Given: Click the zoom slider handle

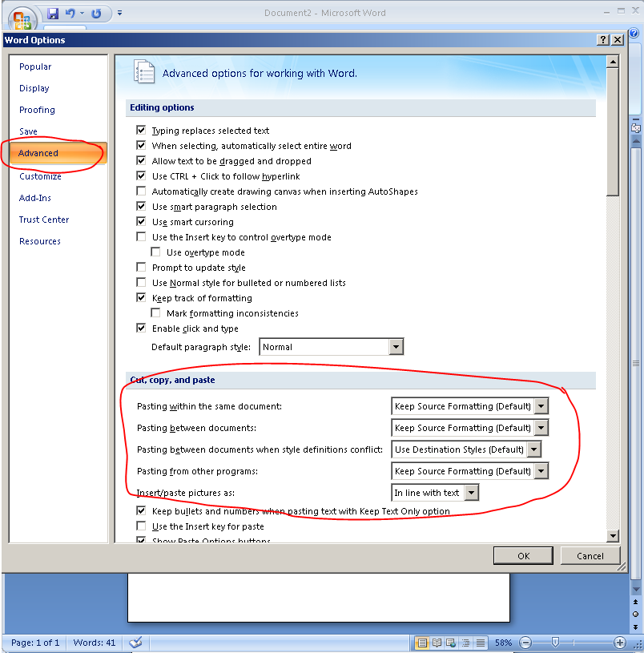Looking at the screenshot, I should click(x=555, y=643).
